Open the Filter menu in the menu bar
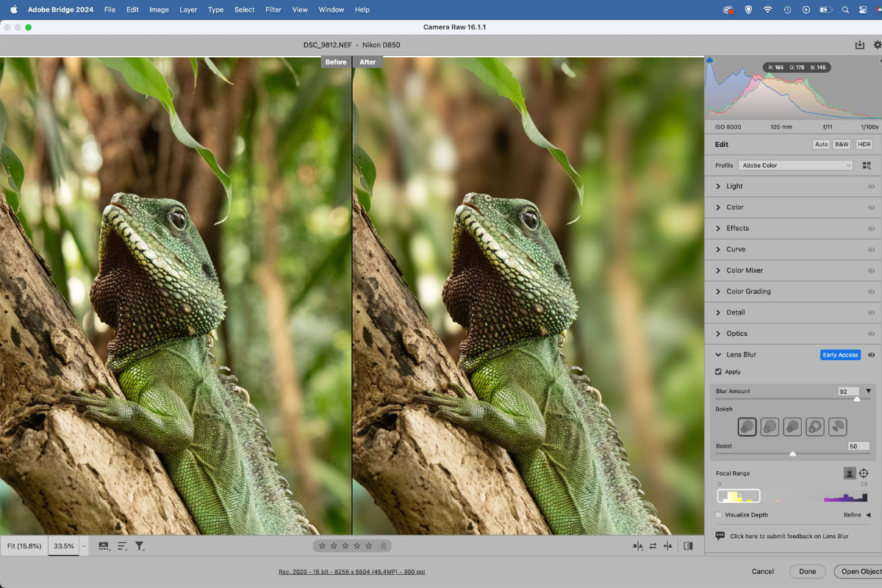This screenshot has height=588, width=882. pyautogui.click(x=273, y=10)
